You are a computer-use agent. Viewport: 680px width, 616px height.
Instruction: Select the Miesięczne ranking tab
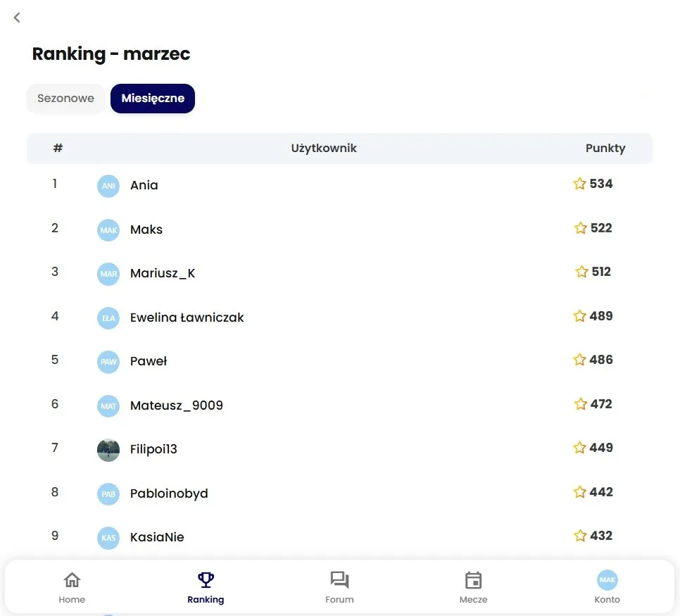[x=153, y=99]
